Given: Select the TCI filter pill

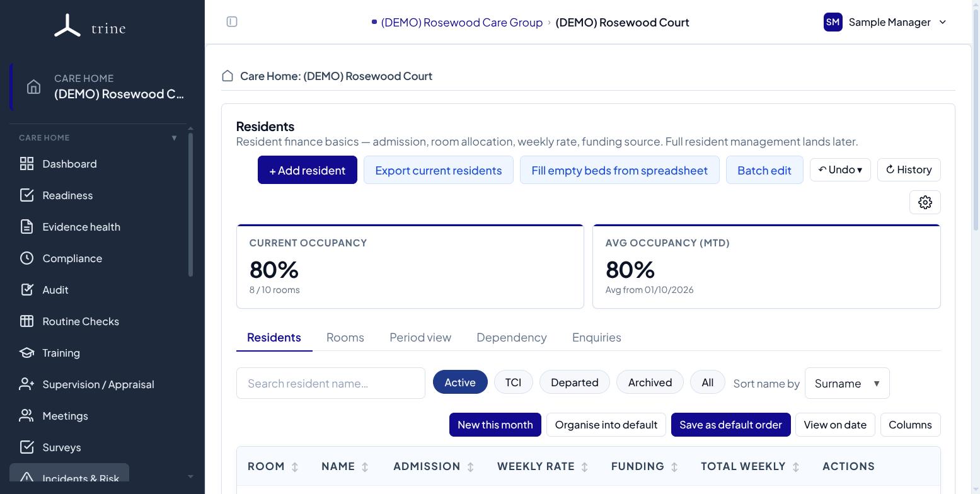Looking at the screenshot, I should tap(513, 382).
